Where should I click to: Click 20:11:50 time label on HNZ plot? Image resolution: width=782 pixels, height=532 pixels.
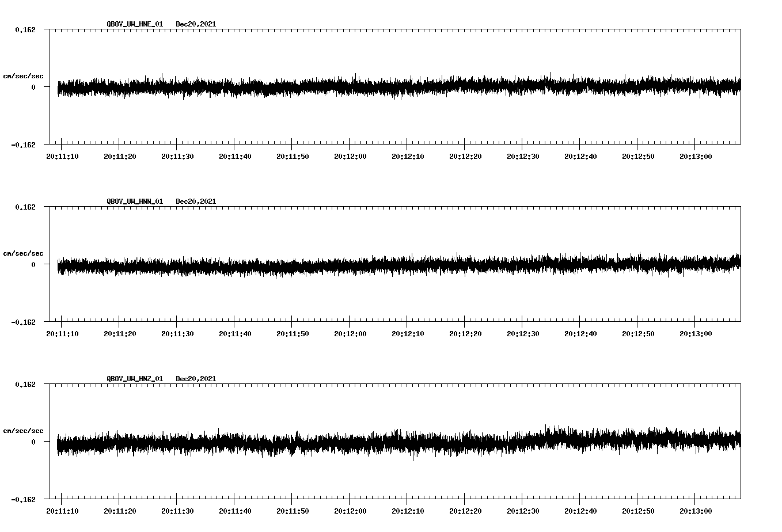point(293,511)
